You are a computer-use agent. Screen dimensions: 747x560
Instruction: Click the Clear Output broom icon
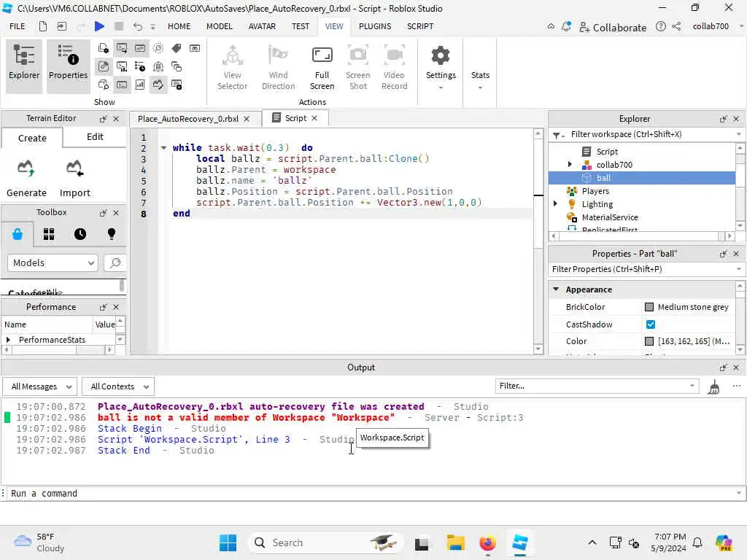[x=713, y=386]
